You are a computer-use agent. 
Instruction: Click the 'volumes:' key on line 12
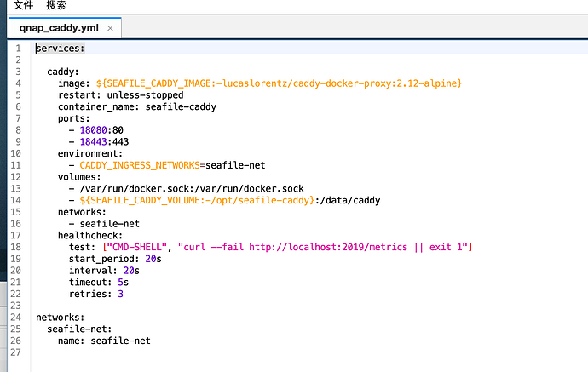click(79, 177)
